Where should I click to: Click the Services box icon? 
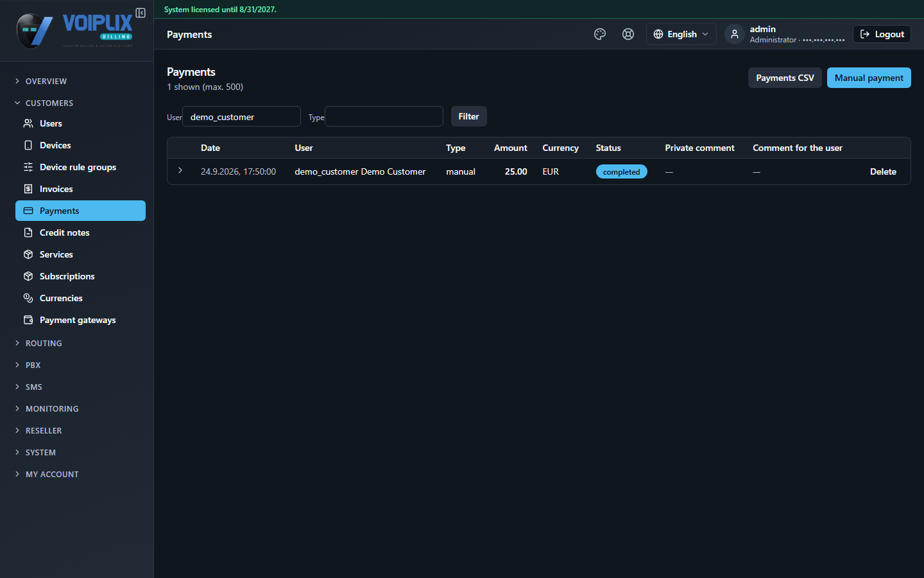(x=28, y=254)
